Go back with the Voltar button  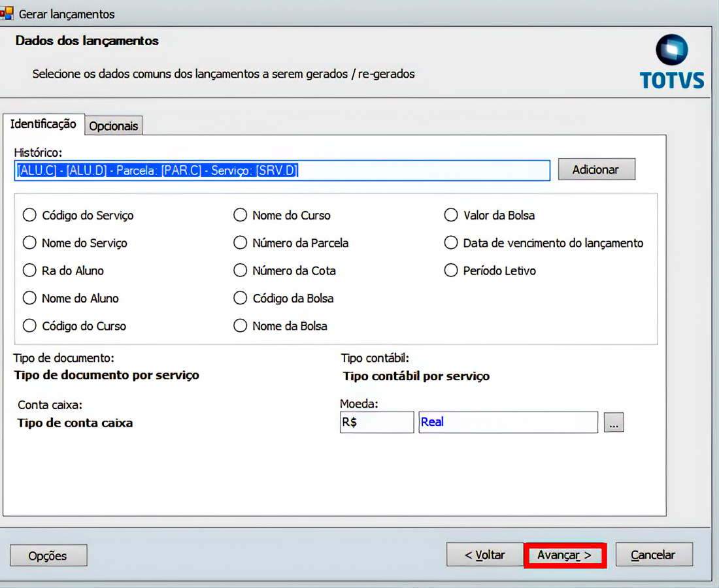pyautogui.click(x=484, y=555)
